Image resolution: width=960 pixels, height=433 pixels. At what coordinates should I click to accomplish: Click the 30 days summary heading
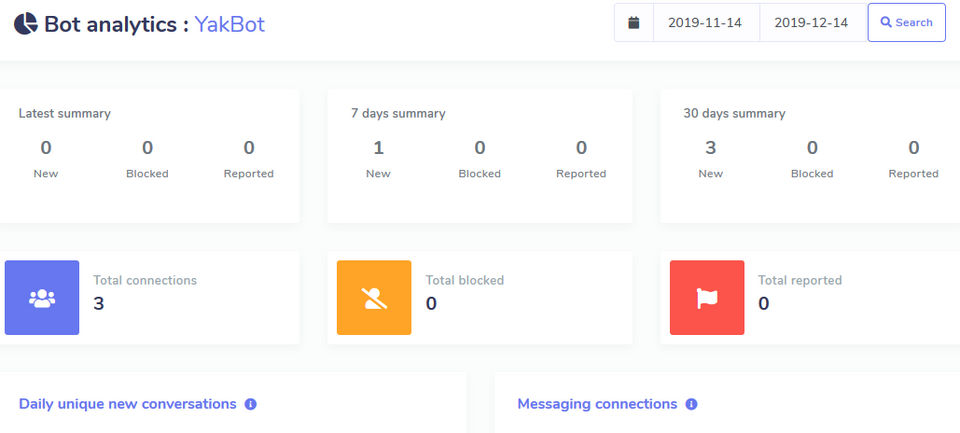[734, 114]
